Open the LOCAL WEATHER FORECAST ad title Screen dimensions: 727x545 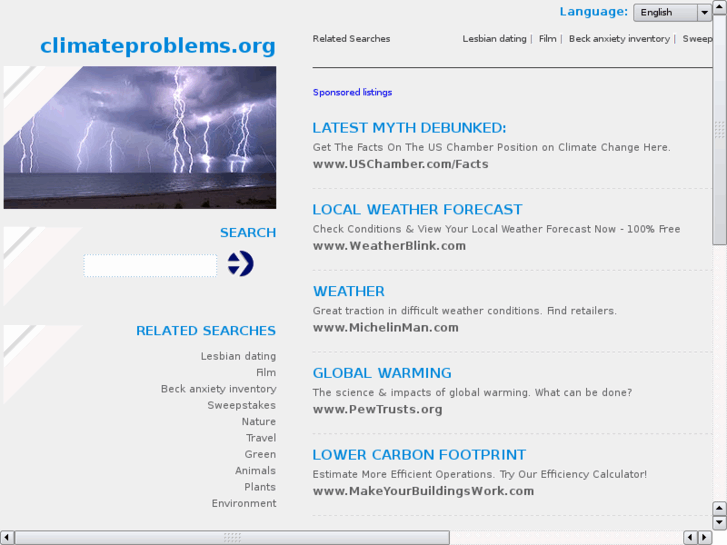point(417,210)
